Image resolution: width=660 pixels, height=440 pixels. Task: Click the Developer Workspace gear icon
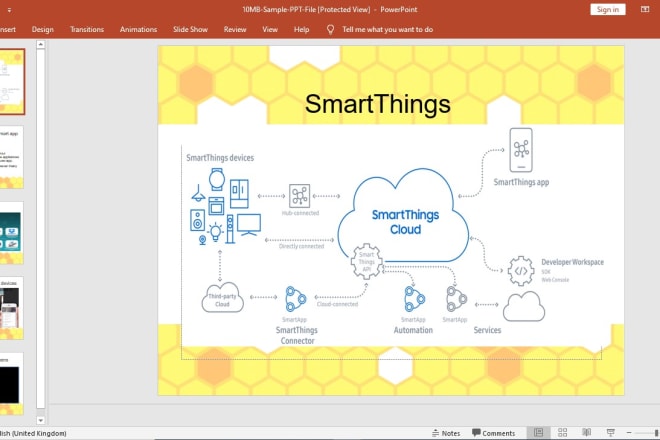[x=521, y=271]
